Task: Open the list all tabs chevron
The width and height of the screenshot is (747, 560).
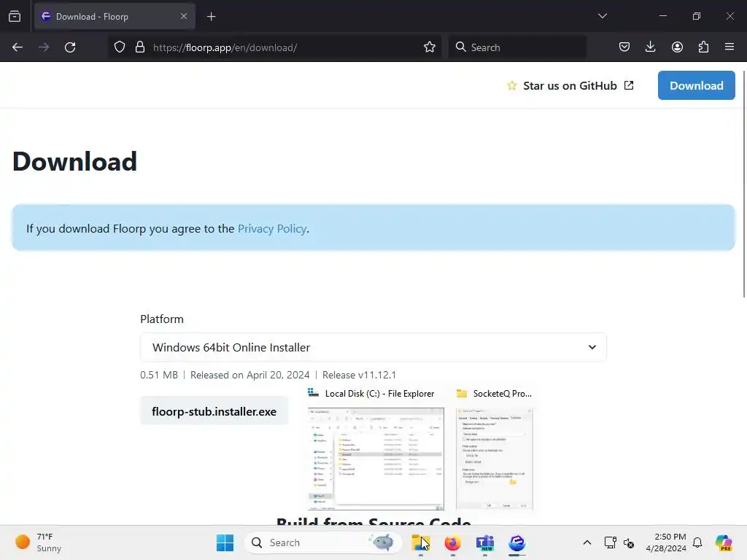Action: coord(602,16)
